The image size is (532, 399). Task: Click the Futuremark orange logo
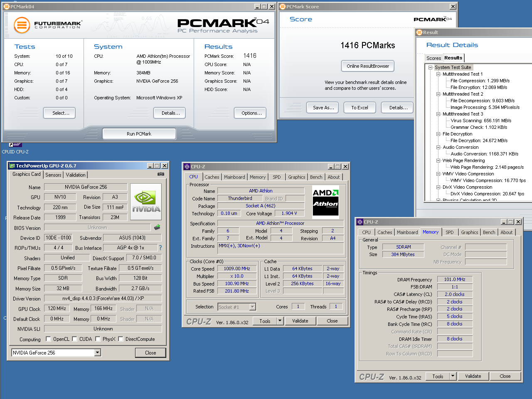click(22, 25)
